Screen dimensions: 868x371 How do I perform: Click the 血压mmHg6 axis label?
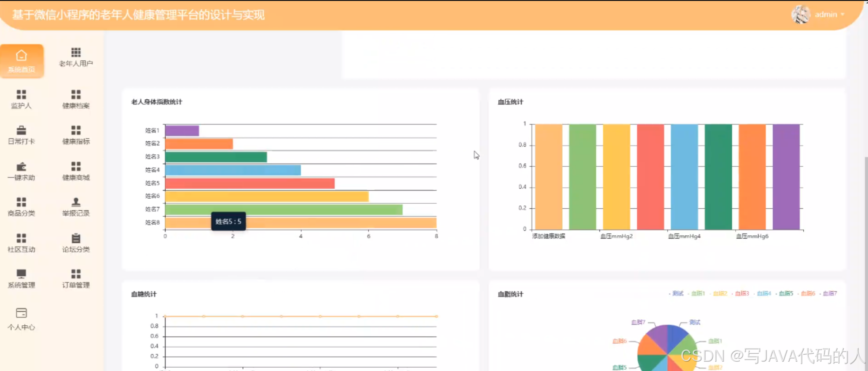tap(752, 236)
